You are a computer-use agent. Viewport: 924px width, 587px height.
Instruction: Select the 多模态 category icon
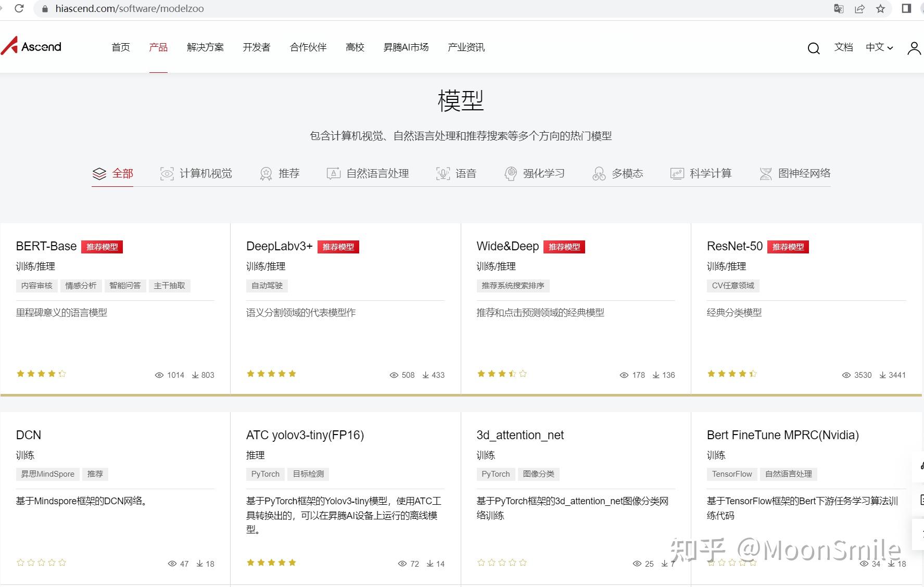click(x=599, y=173)
